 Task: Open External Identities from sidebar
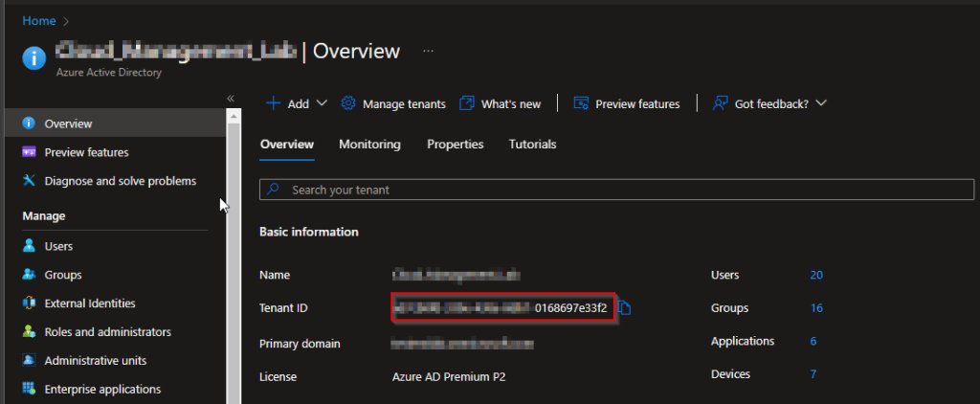coord(89,303)
